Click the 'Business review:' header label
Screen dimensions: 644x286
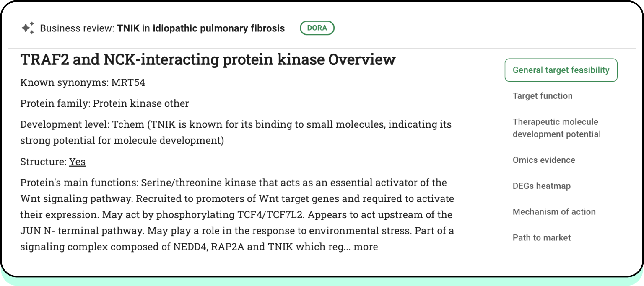[77, 28]
